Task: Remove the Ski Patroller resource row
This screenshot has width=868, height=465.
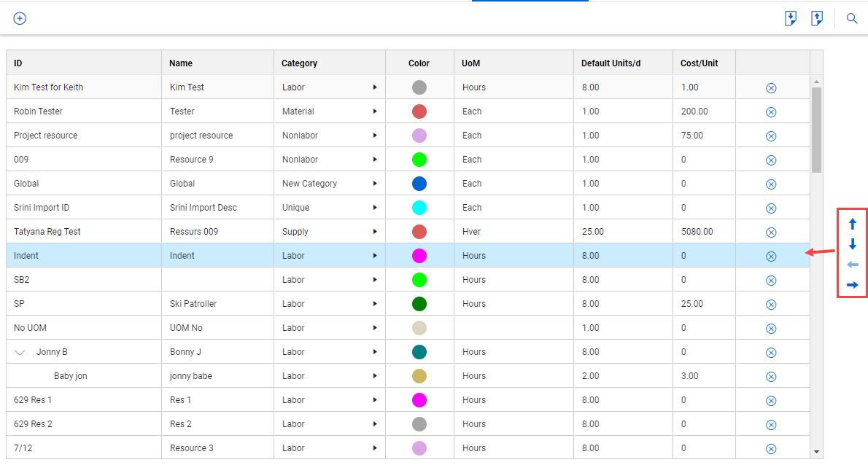Action: [x=771, y=305]
